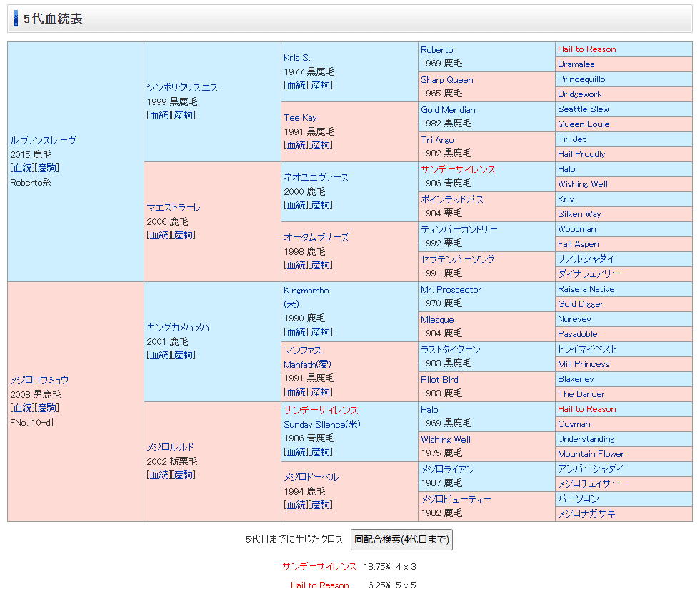Open ネオユニヴァース link
The width and height of the screenshot is (700, 594).
[316, 177]
